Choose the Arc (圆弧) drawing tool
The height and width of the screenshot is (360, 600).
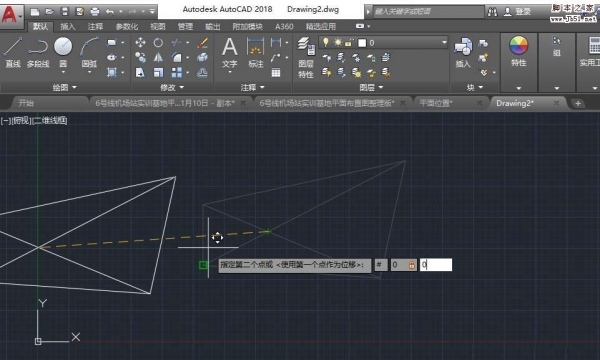(89, 52)
